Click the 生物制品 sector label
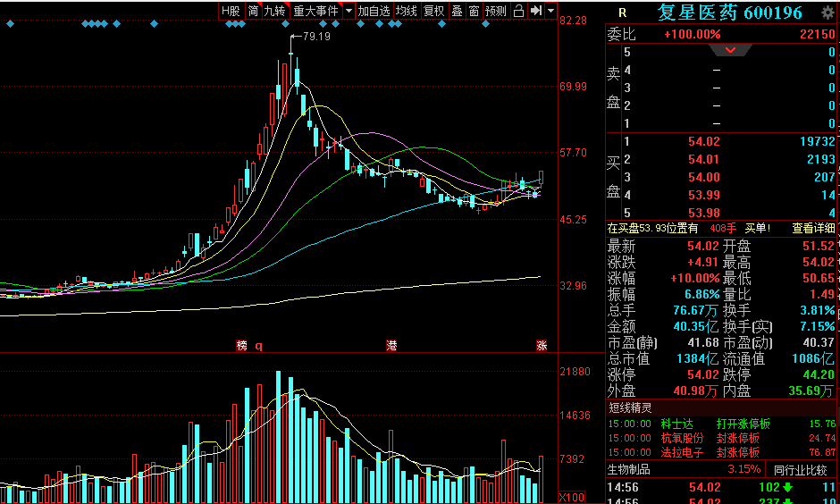The image size is (840, 504). tap(628, 470)
